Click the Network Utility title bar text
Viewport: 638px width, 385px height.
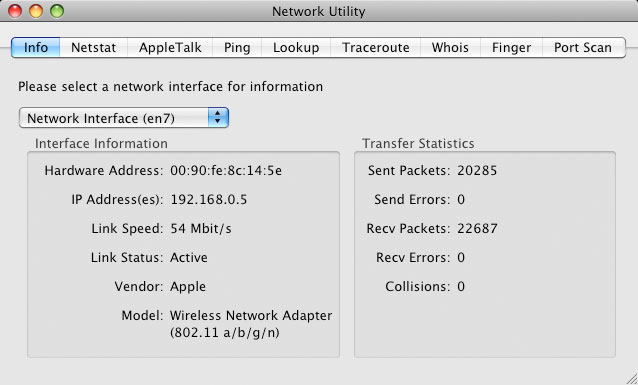click(x=319, y=11)
